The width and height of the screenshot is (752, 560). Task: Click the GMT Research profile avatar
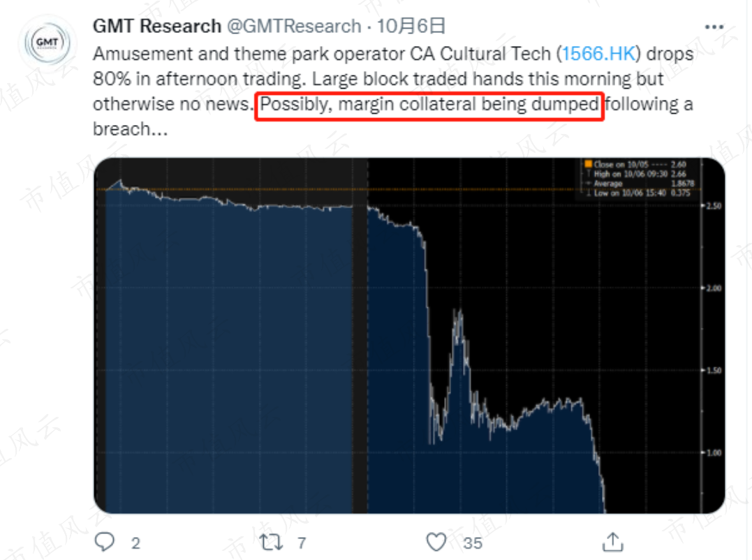[47, 43]
